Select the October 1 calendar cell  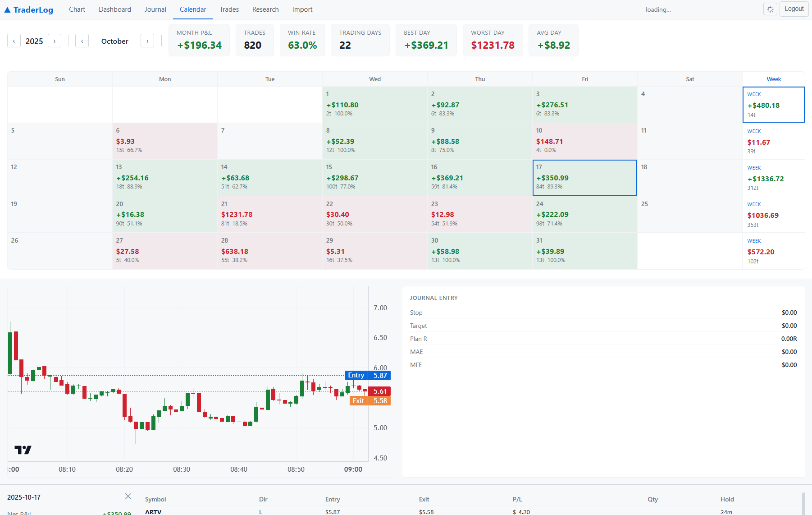[x=374, y=104]
